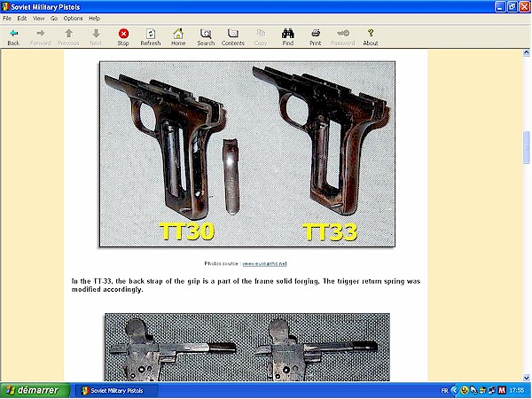Open the démarrer Start menu
This screenshot has width=532, height=399.
coord(35,390)
